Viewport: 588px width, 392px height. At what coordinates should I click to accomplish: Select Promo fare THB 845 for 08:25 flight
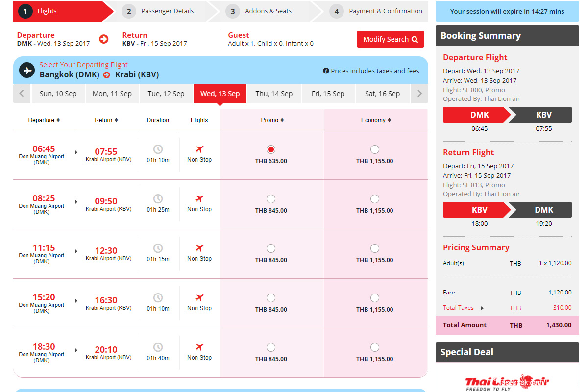point(271,199)
